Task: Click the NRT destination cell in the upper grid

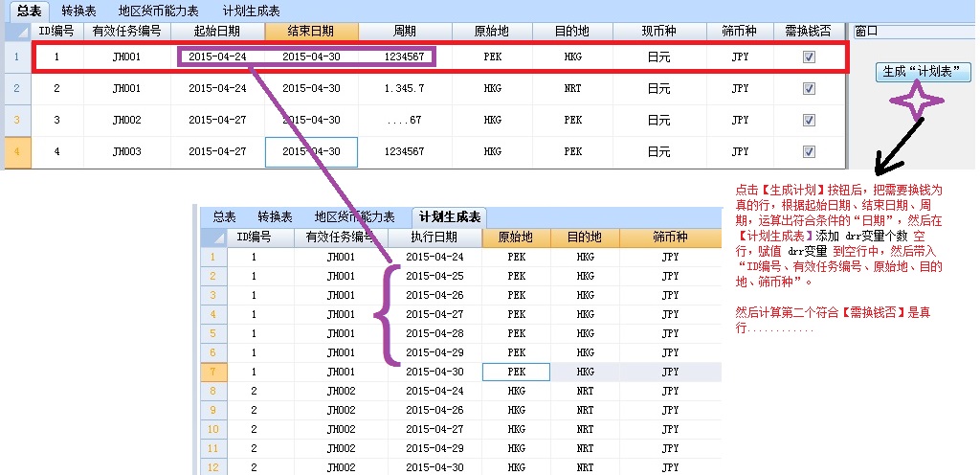Action: click(572, 89)
